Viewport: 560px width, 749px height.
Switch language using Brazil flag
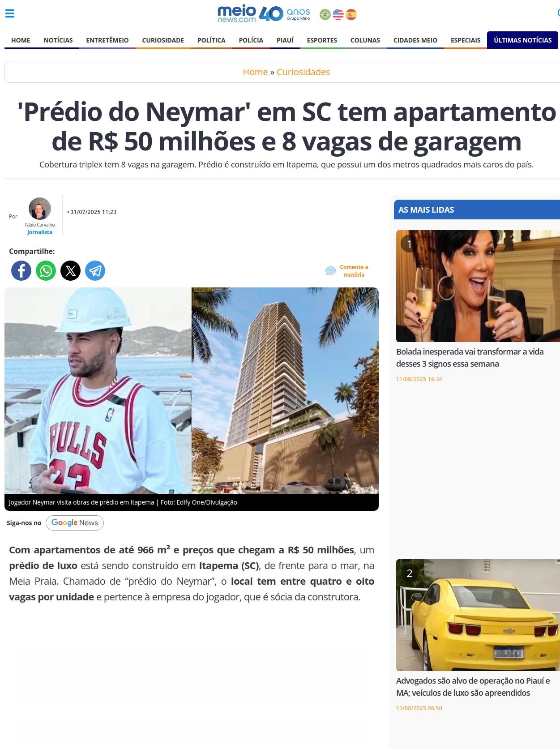click(325, 15)
